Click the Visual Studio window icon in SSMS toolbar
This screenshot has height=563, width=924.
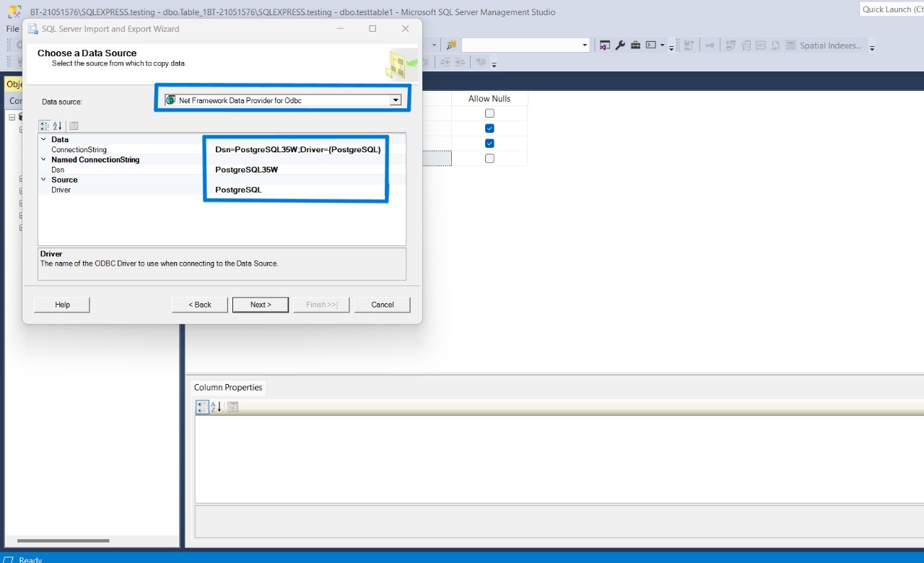pos(605,45)
